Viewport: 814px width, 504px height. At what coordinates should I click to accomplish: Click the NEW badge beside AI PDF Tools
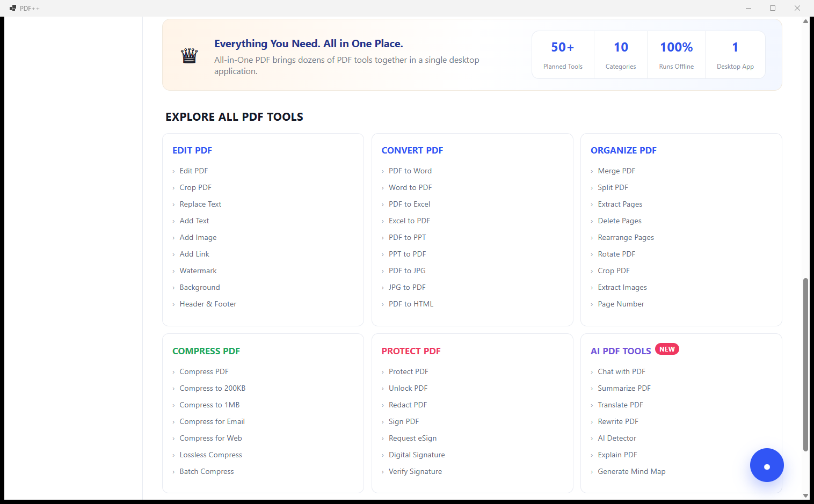click(x=667, y=349)
